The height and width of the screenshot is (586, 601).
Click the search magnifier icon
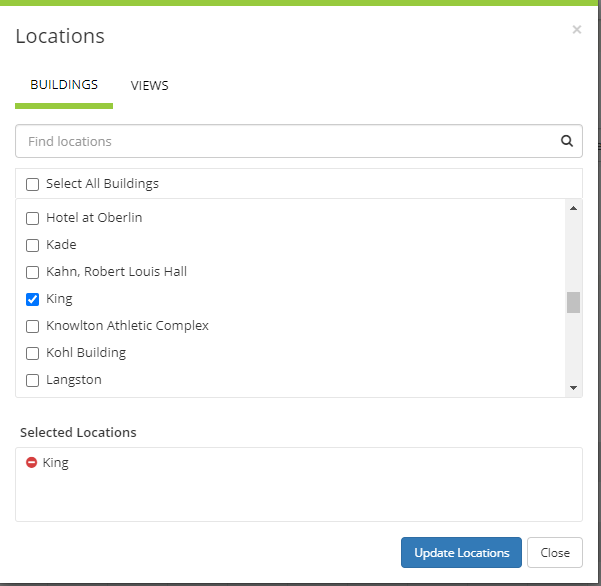pyautogui.click(x=567, y=141)
